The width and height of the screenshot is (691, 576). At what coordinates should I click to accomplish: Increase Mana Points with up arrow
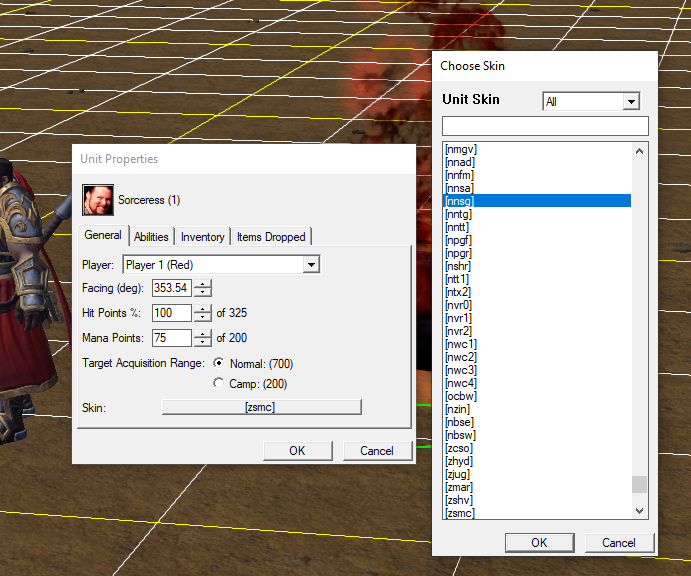pos(203,334)
